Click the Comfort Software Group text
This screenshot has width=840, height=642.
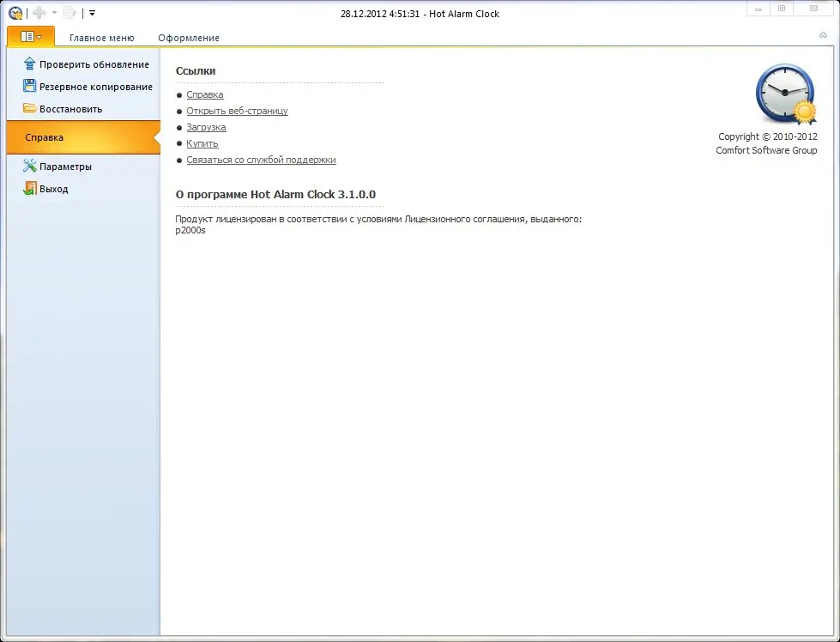[x=766, y=150]
